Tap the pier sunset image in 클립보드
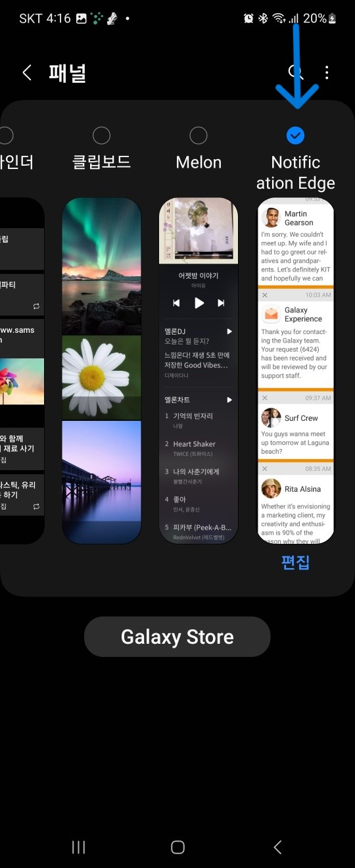Screen dimensions: 355x868 [x=101, y=482]
